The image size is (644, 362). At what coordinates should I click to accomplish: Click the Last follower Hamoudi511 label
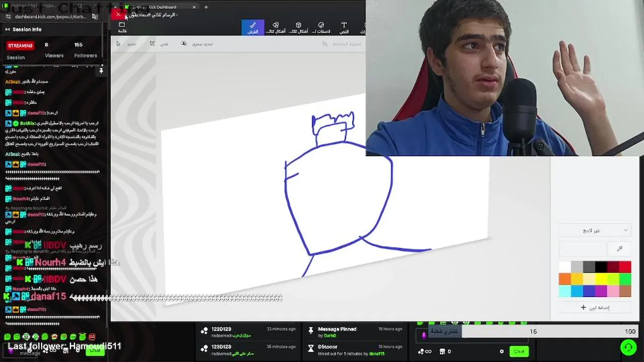(64, 346)
